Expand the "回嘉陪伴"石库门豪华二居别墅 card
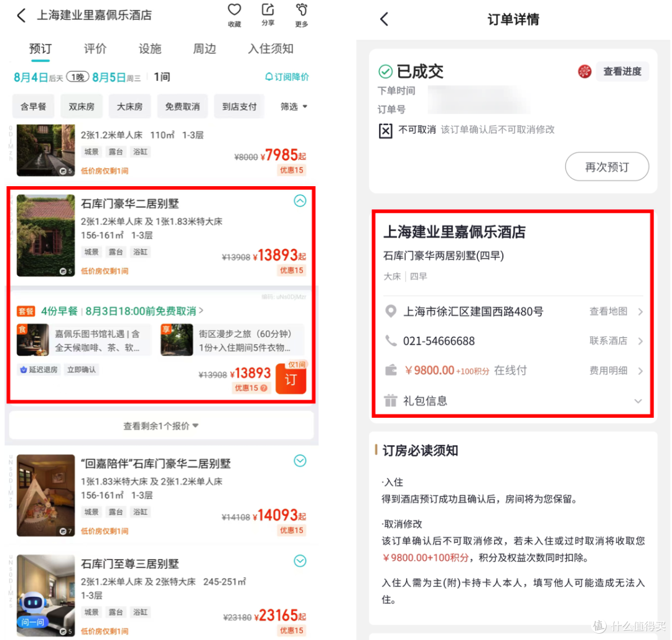 (300, 461)
